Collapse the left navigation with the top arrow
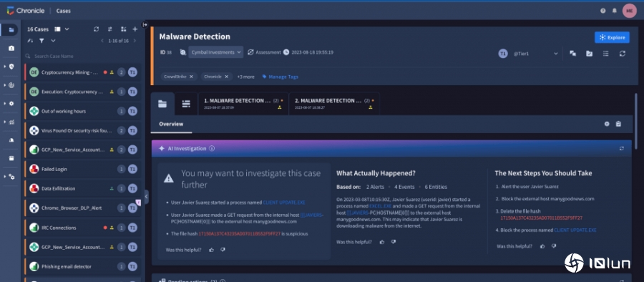The image size is (644, 282). pos(145,24)
